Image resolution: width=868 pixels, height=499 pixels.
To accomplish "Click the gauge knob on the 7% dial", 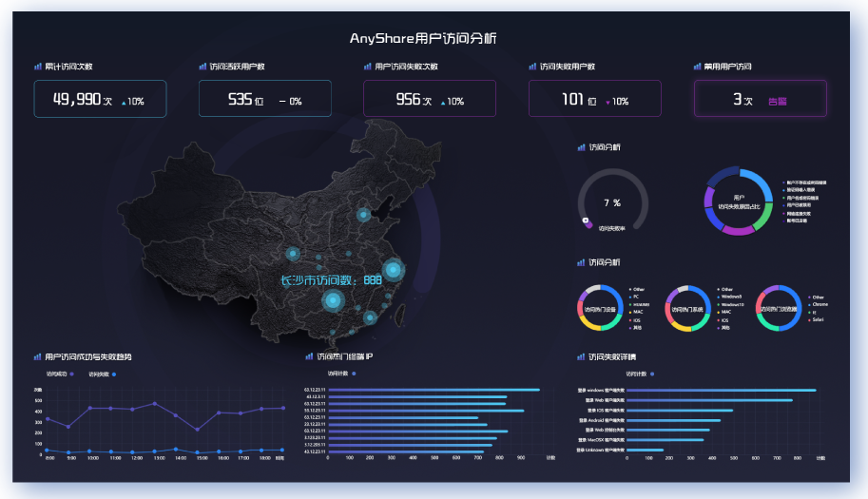I will tap(585, 221).
